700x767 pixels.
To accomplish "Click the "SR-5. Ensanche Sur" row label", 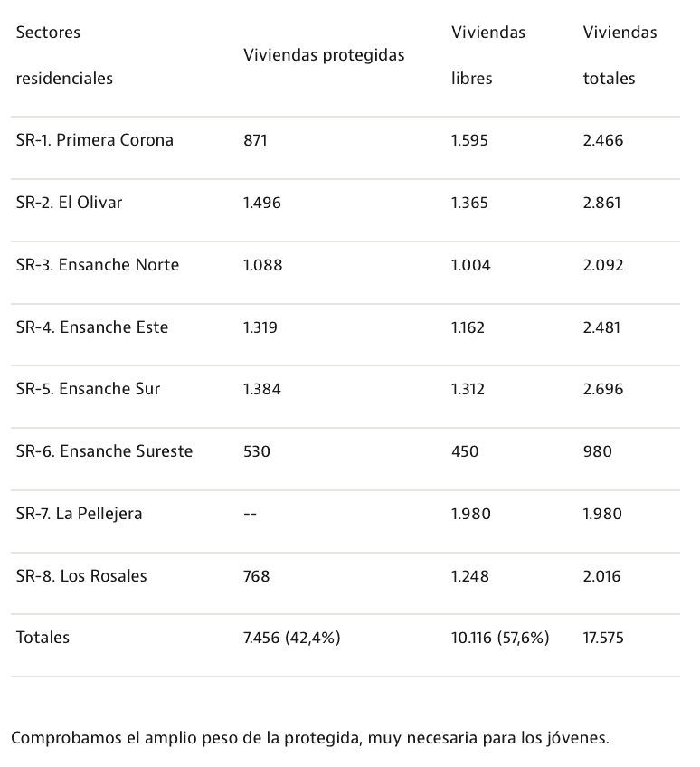I will 88,389.
